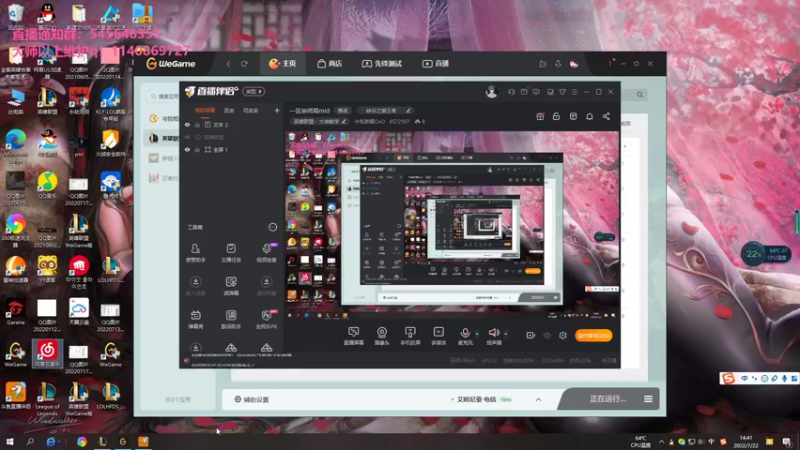Open the taskbar search magnifier
800x450 pixels.
tap(30, 441)
